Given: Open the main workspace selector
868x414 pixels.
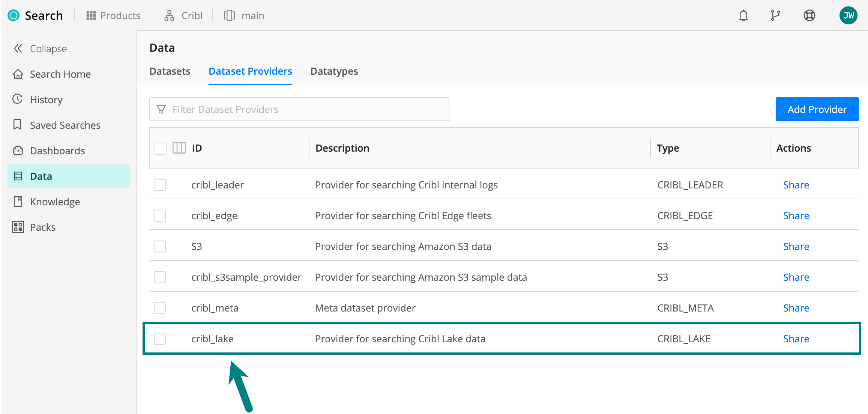Looking at the screenshot, I should [244, 16].
